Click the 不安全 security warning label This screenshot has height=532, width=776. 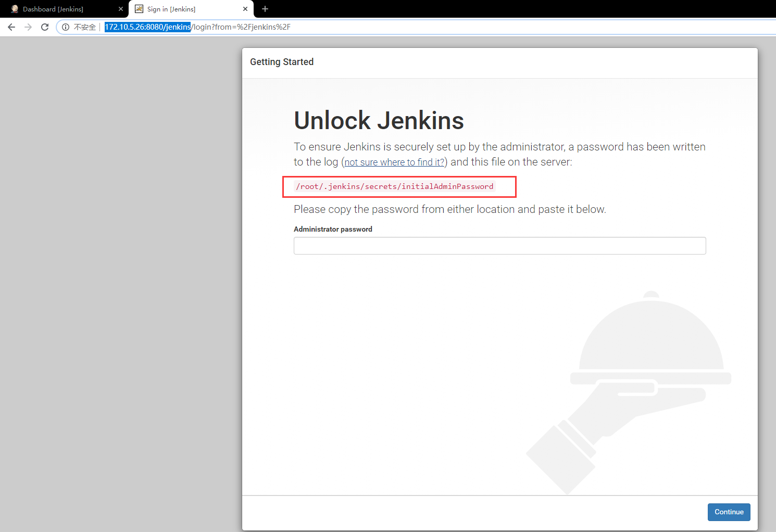85,27
